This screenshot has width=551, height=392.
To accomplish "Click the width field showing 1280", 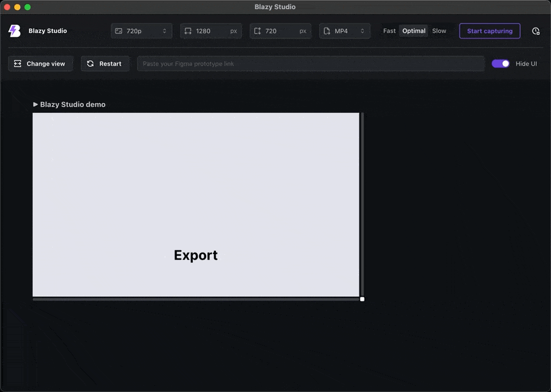I will tap(211, 31).
